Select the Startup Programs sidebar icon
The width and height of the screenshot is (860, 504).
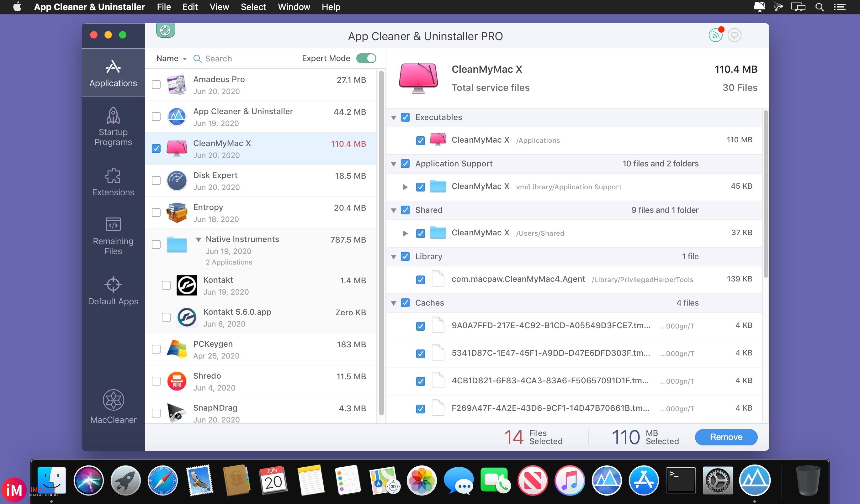(112, 125)
